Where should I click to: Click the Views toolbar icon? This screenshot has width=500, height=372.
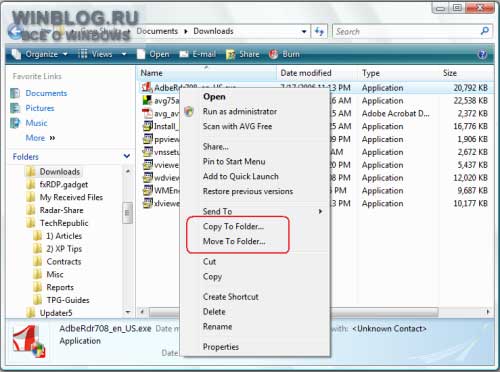[83, 54]
